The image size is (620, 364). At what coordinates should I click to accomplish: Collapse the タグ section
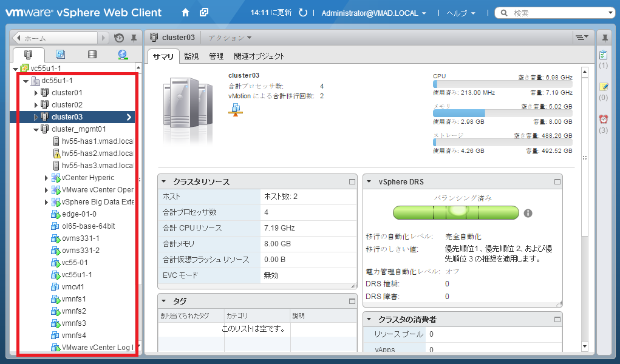164,301
